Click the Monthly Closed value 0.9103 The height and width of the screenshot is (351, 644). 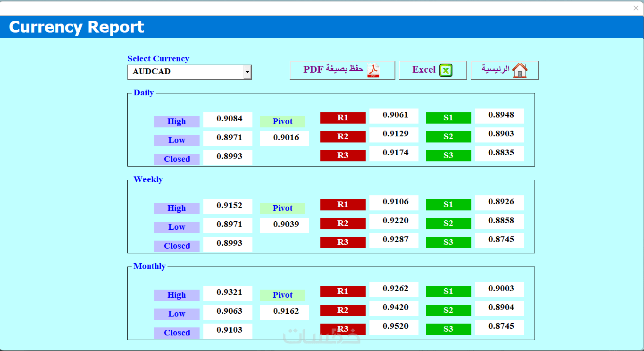pyautogui.click(x=228, y=331)
